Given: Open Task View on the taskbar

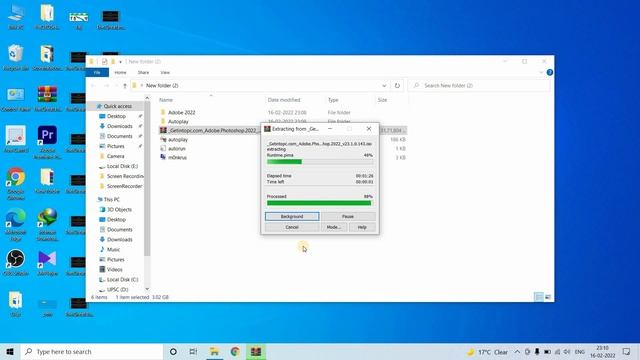Looking at the screenshot, I should [x=193, y=351].
